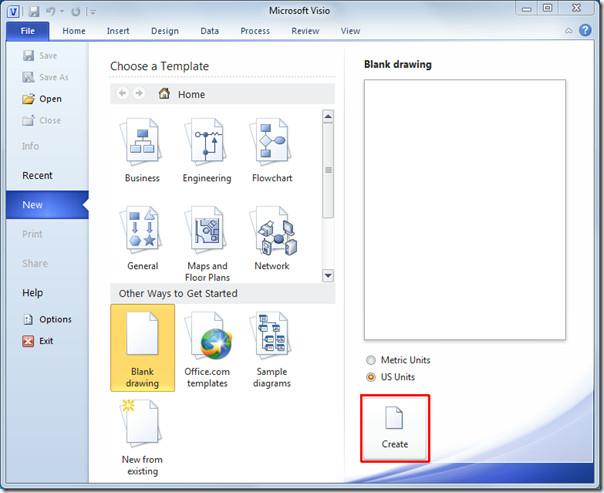Switch to the Insert ribbon tab
Viewport: 604px width, 493px height.
tap(118, 31)
